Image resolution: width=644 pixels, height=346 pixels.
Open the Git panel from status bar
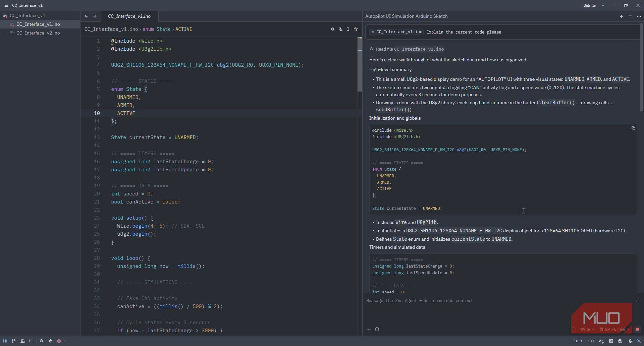[x=14, y=341]
